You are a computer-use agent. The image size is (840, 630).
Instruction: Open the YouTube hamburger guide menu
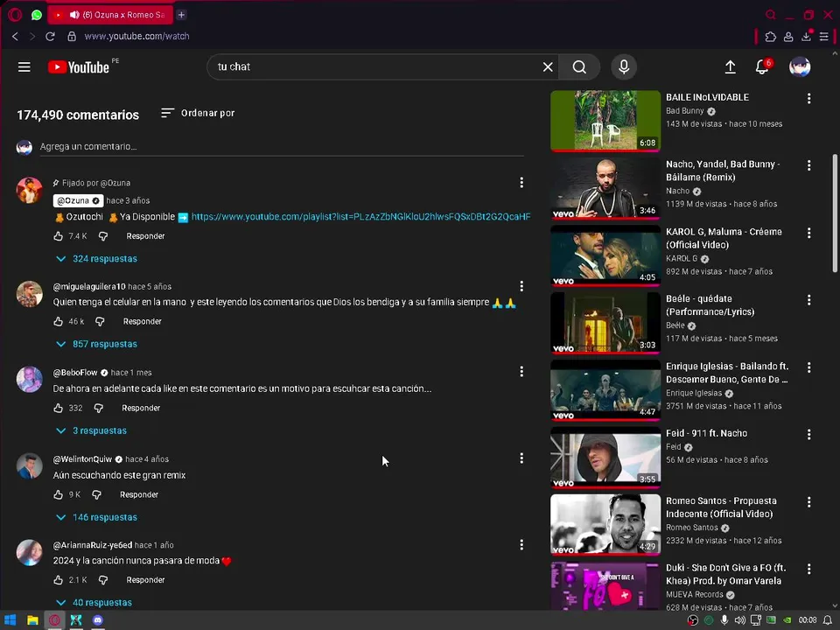point(24,67)
